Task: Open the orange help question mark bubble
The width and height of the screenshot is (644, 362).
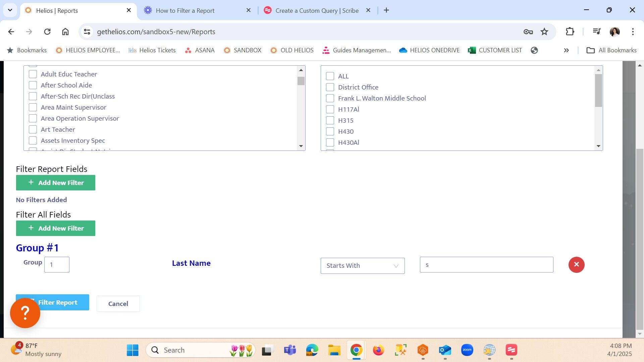Action: coord(25,313)
